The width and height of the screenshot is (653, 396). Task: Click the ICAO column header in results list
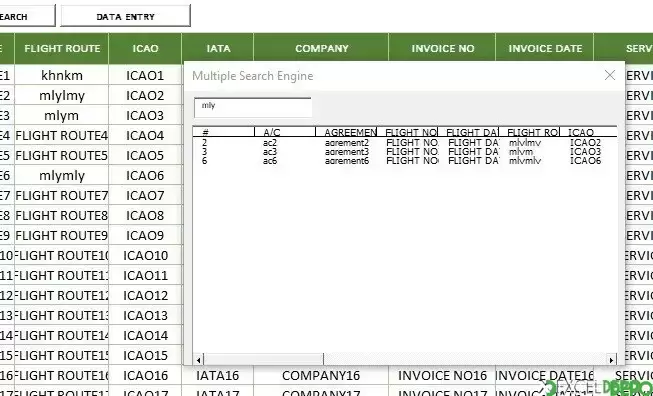pos(588,132)
